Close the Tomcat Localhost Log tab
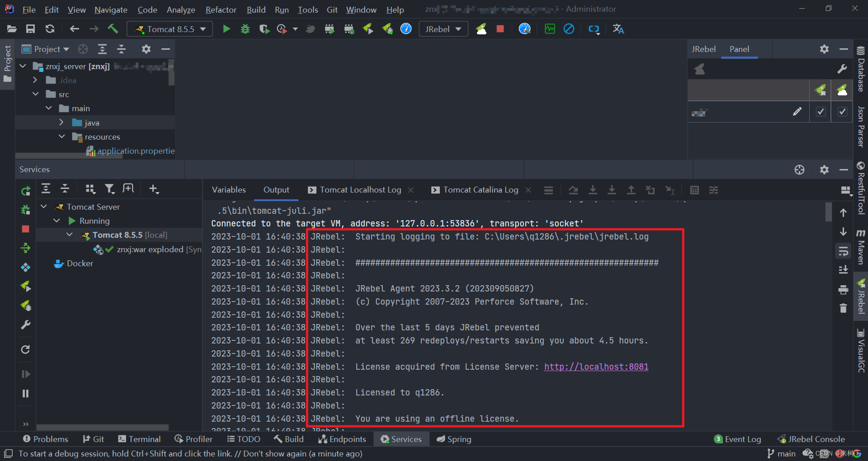The height and width of the screenshot is (461, 868). (410, 190)
